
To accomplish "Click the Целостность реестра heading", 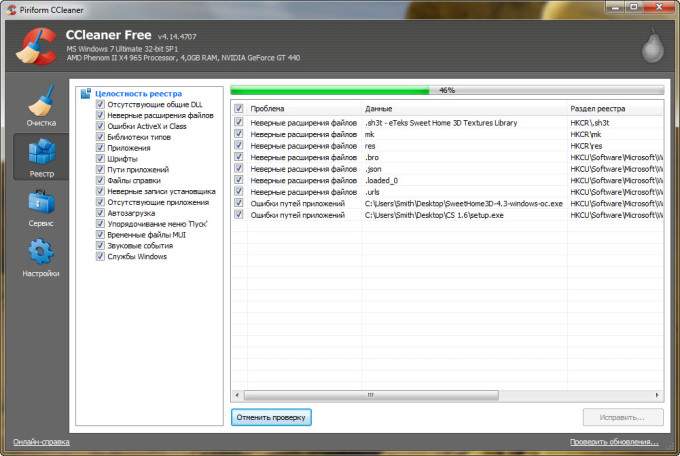I will coord(138,93).
